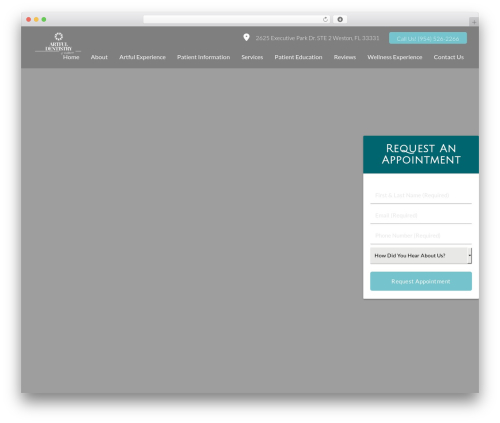Open a new tab with plus button
This screenshot has height=423, width=500.
(474, 22)
